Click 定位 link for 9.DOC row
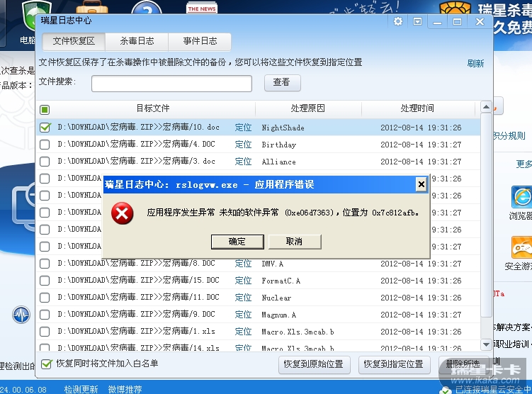 [243, 315]
